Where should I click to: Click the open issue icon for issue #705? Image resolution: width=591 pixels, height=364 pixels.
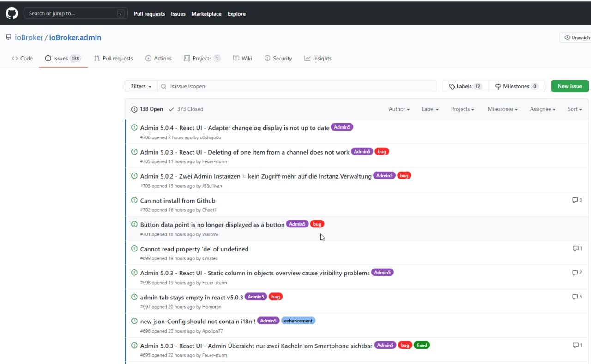(x=134, y=152)
